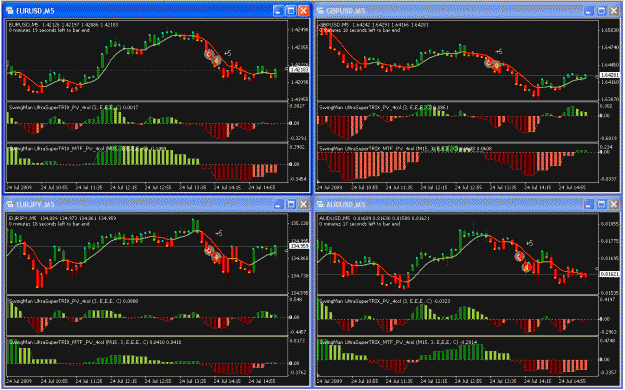Click current price label 134.959 on EURJPY axis

(299, 246)
